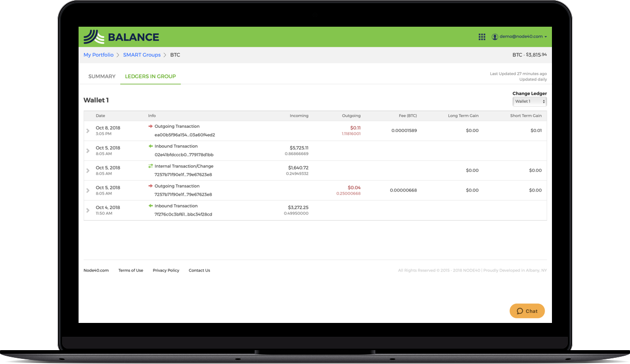Viewport: 630px width, 364px height.
Task: Open the Privacy Policy footer link
Action: 166,271
